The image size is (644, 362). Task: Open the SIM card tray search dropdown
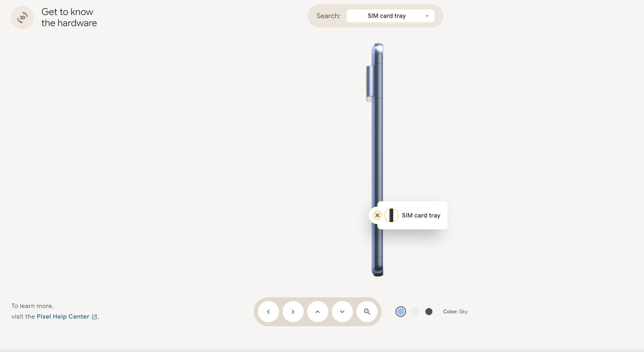point(390,16)
